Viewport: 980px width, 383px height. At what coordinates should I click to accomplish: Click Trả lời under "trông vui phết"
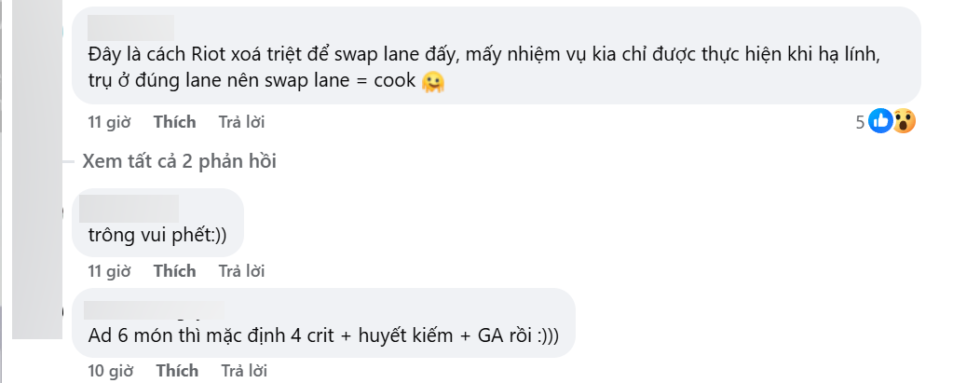[241, 271]
